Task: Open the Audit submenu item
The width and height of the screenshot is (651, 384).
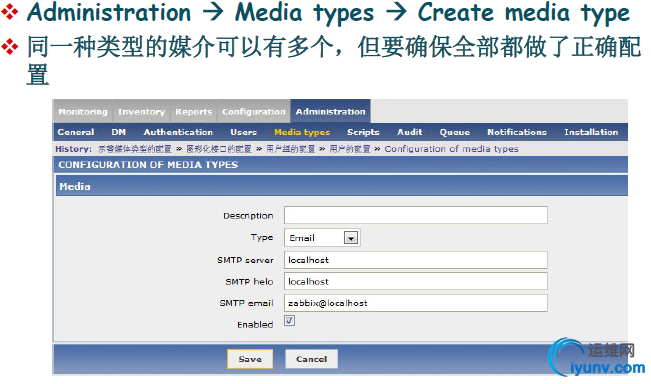Action: [x=410, y=132]
